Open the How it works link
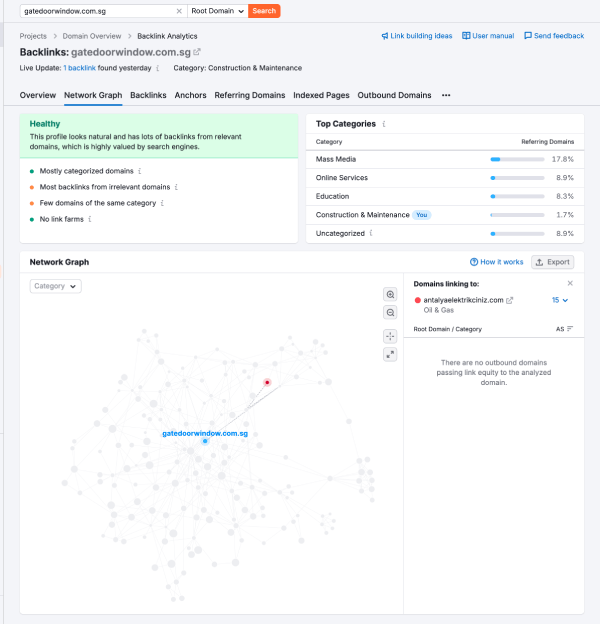This screenshot has width=600, height=624. [x=496, y=262]
